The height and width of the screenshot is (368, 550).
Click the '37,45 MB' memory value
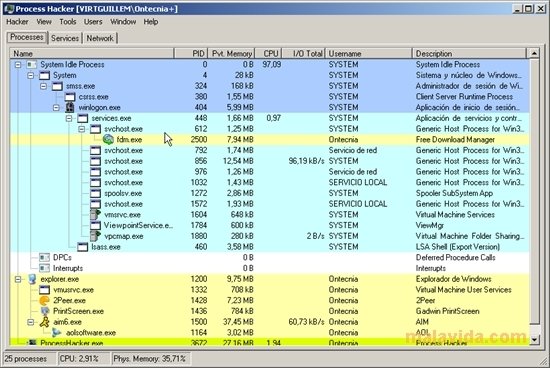tap(238, 322)
